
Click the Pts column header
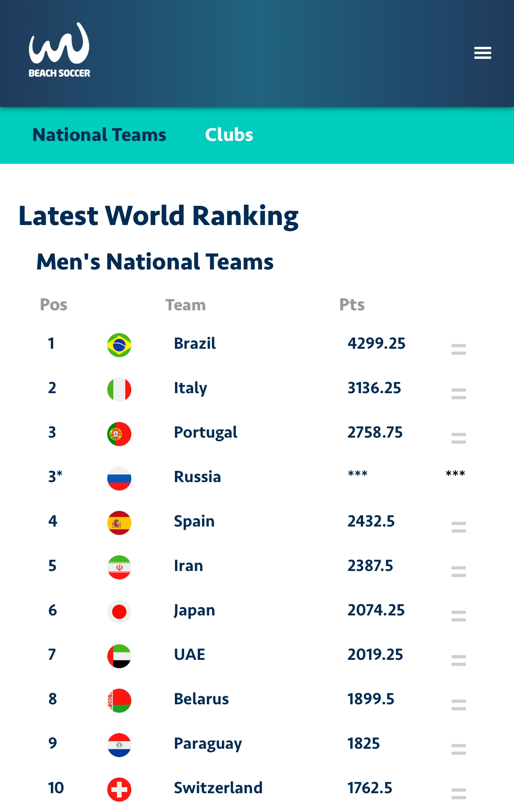pyautogui.click(x=352, y=305)
